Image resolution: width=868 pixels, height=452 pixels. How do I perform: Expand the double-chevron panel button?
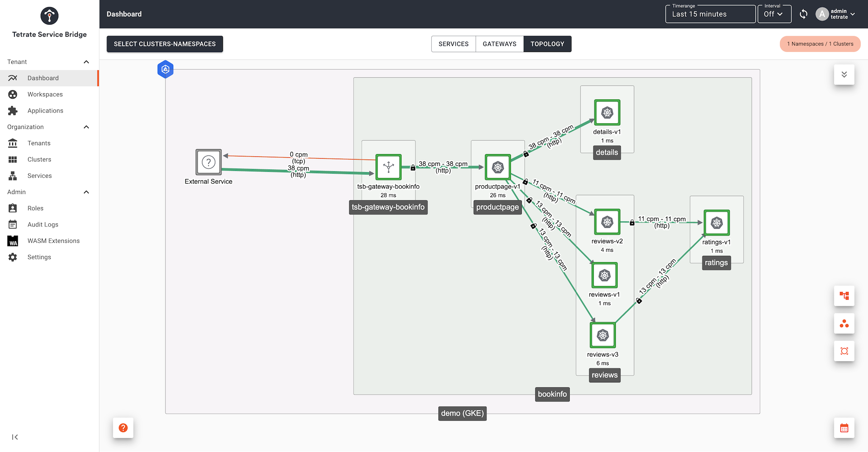(844, 75)
